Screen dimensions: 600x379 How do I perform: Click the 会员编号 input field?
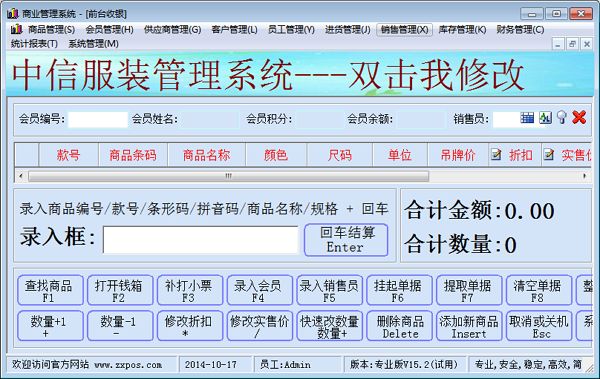pyautogui.click(x=98, y=119)
